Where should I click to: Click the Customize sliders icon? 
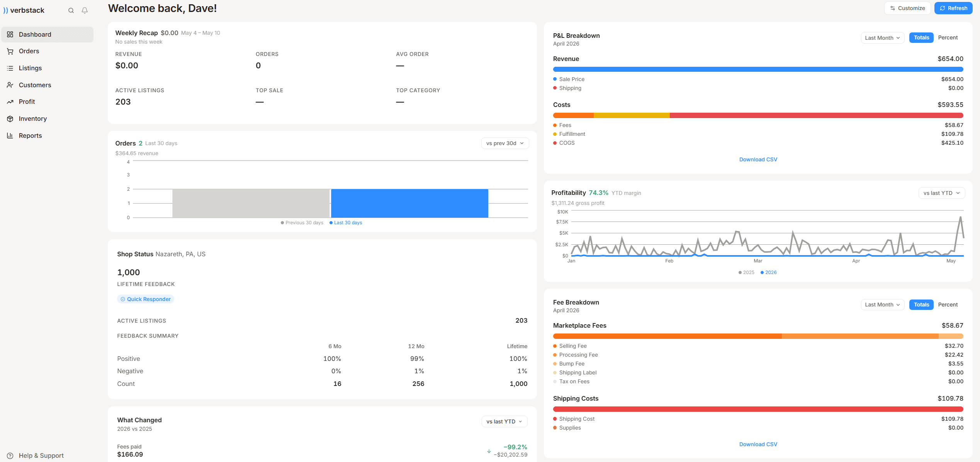coord(893,8)
